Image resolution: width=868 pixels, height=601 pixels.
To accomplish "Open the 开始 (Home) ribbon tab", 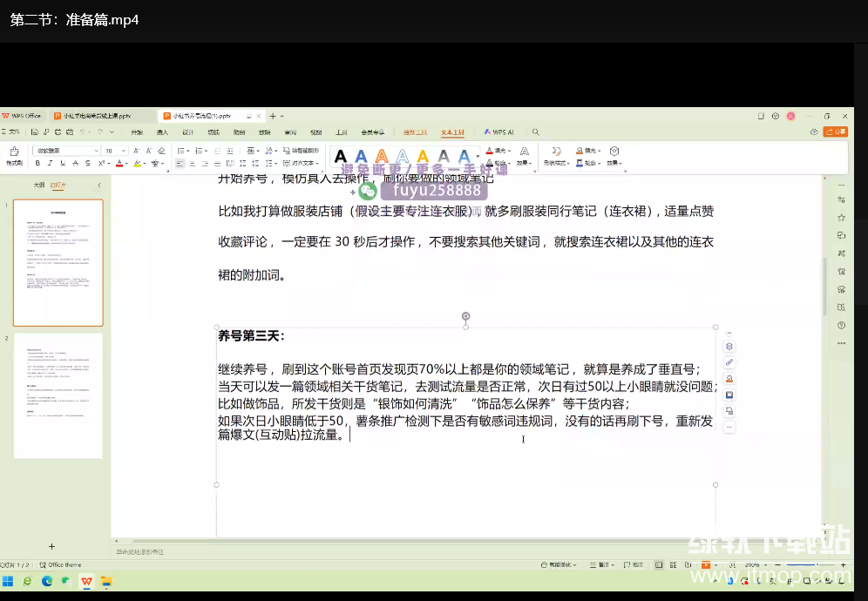I will pyautogui.click(x=137, y=132).
